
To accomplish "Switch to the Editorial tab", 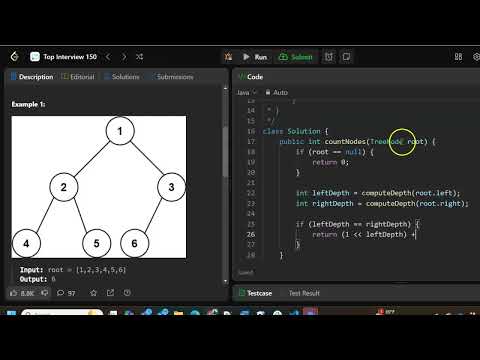I will click(79, 77).
